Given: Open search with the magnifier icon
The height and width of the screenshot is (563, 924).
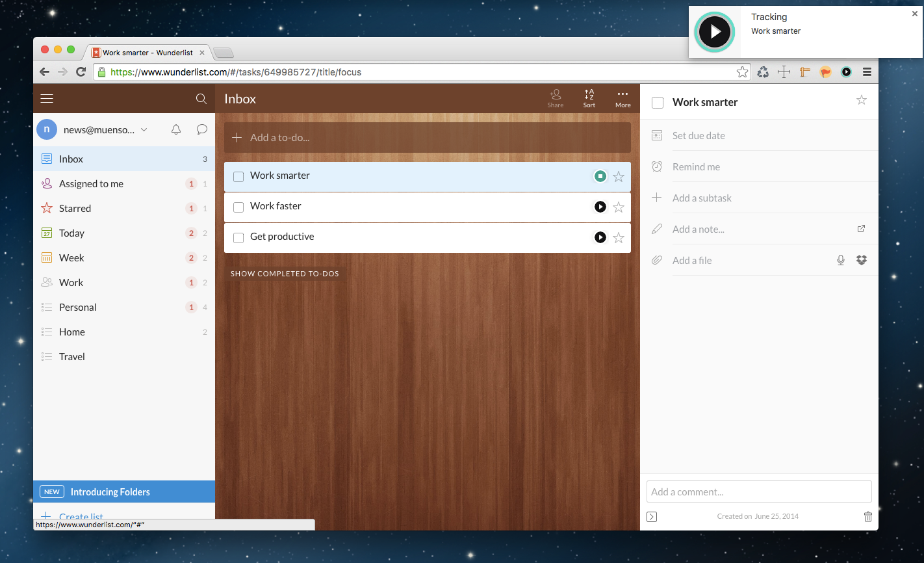Looking at the screenshot, I should click(201, 99).
